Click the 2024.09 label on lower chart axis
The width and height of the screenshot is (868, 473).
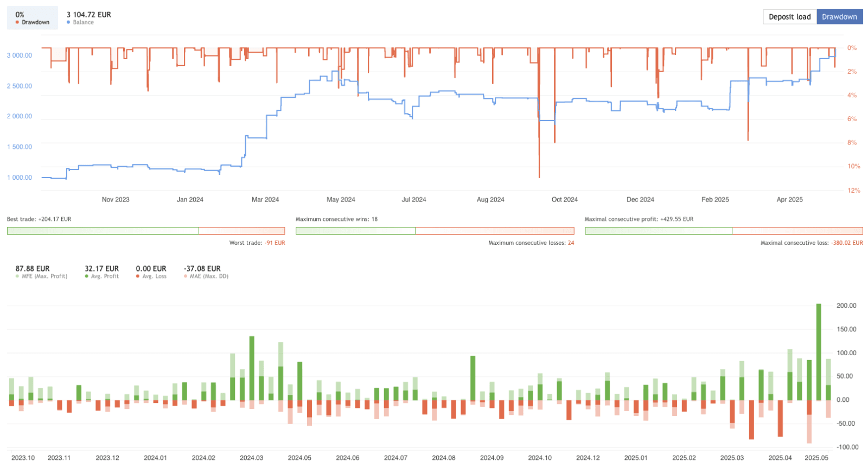pos(492,458)
